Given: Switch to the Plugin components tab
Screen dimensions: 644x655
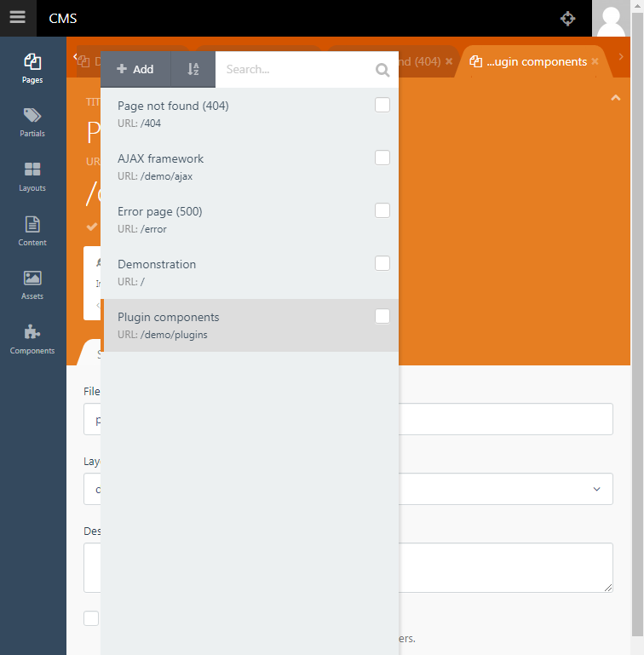Looking at the screenshot, I should tap(536, 62).
